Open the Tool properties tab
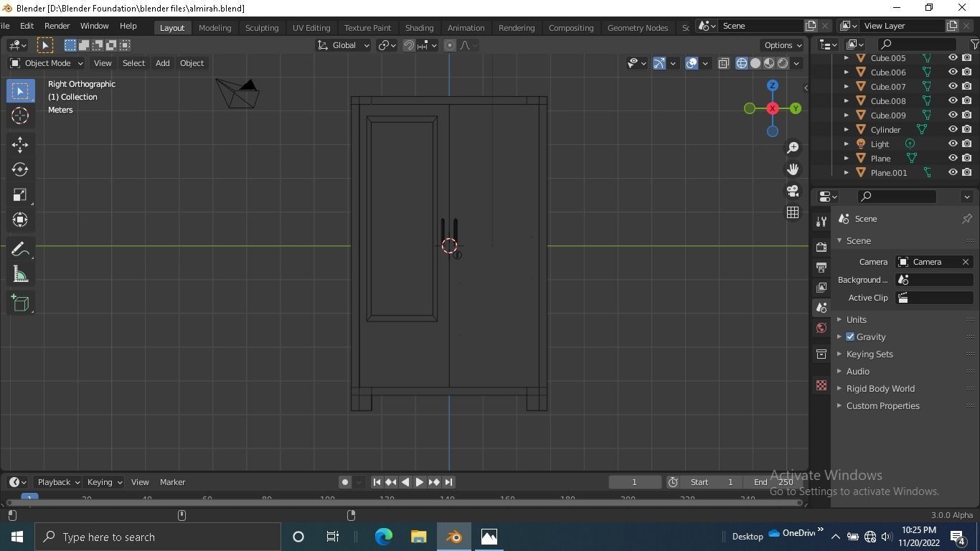 [821, 222]
